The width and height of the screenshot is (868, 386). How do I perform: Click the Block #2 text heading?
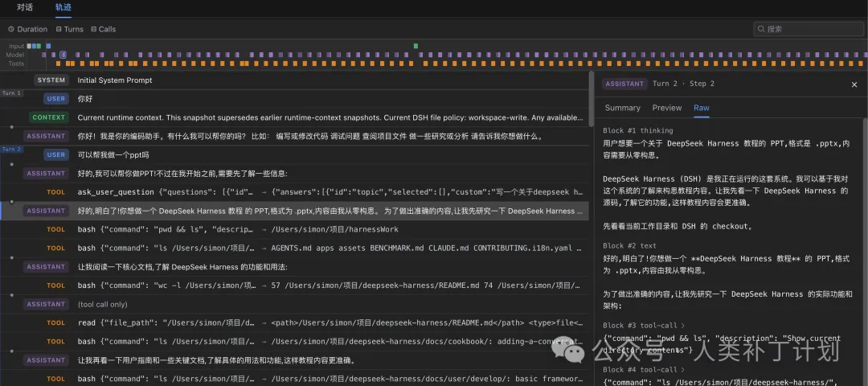pos(629,245)
